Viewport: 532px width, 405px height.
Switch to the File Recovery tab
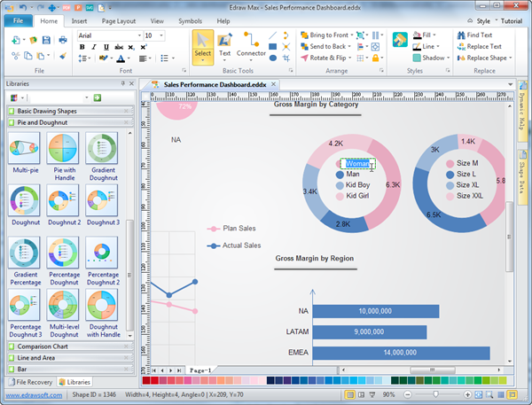click(27, 381)
